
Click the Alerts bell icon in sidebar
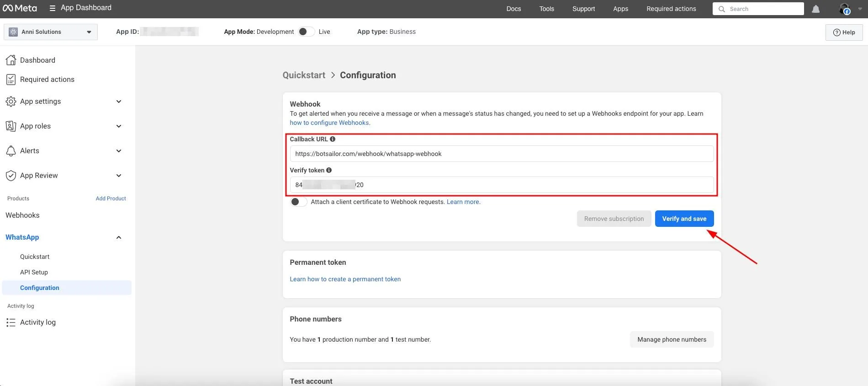point(11,151)
